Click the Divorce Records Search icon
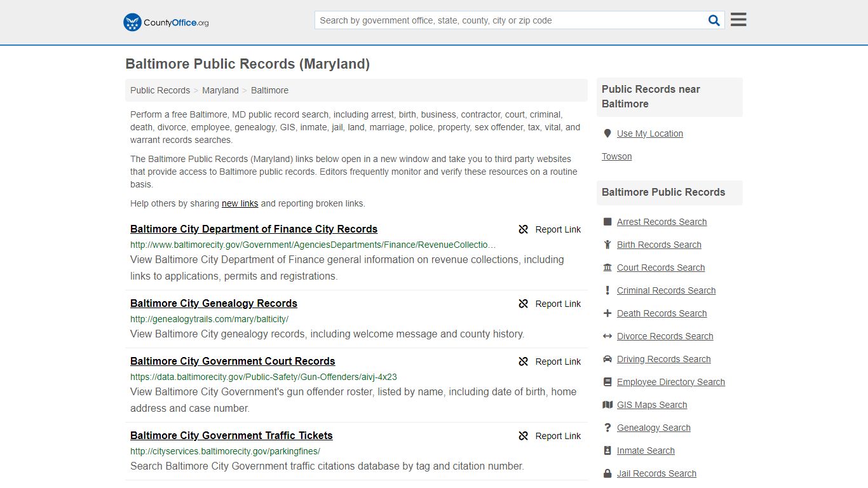Screen dimensions: 868x488 pyautogui.click(x=607, y=336)
